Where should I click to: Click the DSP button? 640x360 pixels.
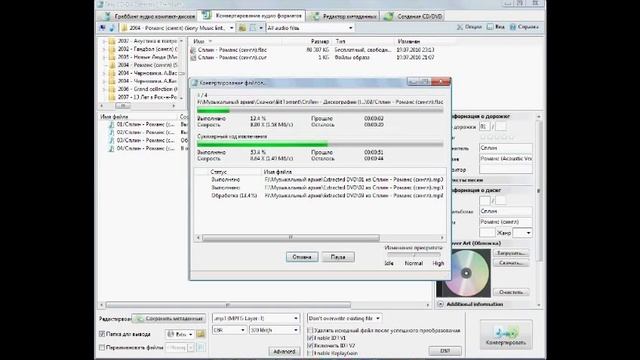click(445, 351)
